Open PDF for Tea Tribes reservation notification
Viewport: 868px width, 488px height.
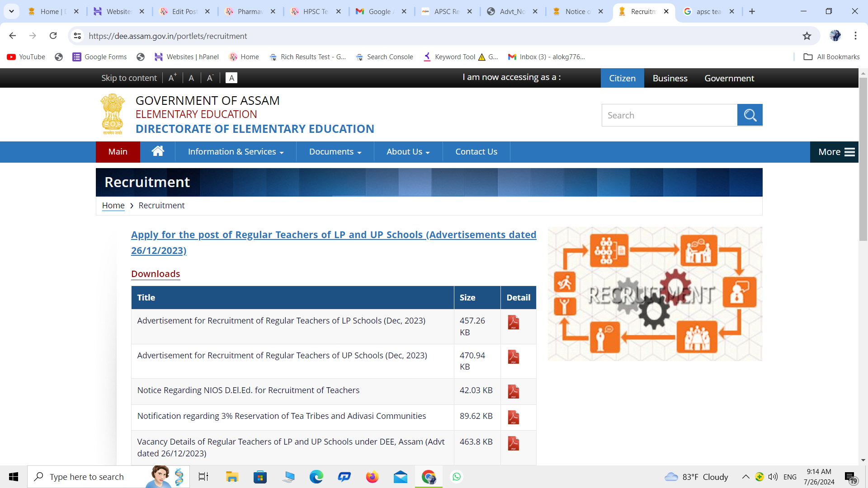[x=514, y=418]
